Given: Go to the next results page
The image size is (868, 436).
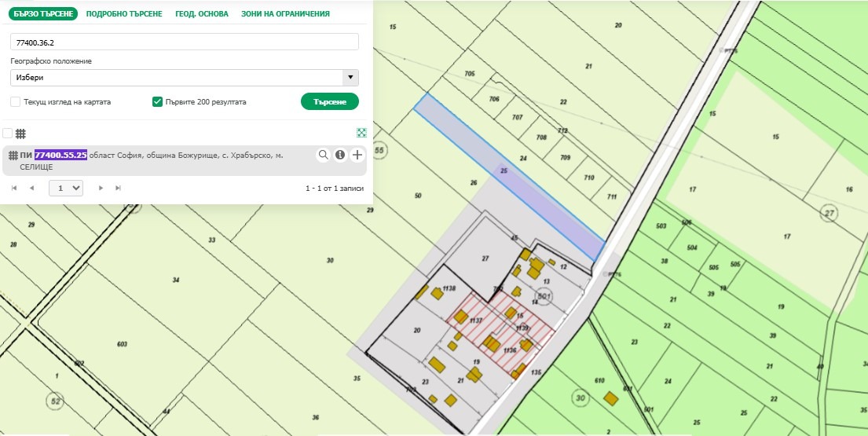Looking at the screenshot, I should [x=101, y=189].
